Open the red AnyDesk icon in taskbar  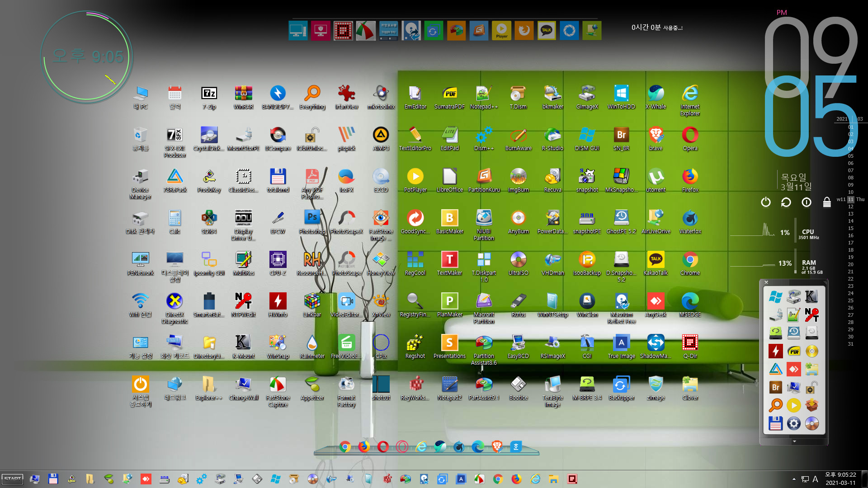point(146,479)
